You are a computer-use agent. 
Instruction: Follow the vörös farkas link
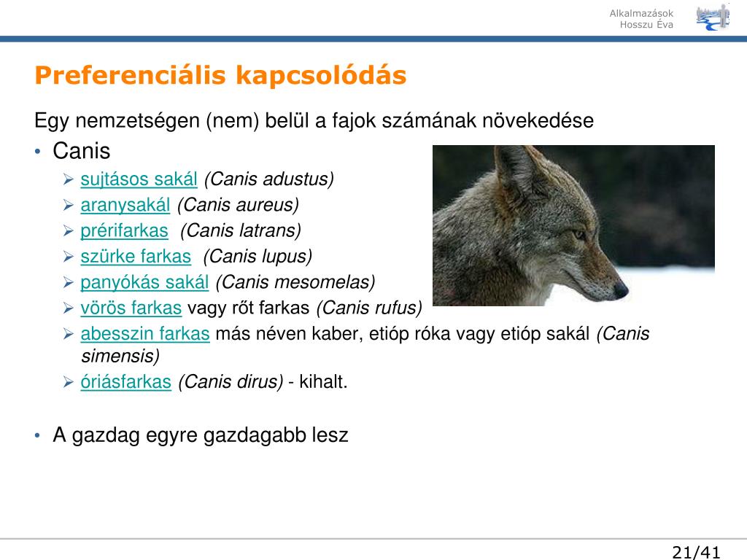[131, 308]
